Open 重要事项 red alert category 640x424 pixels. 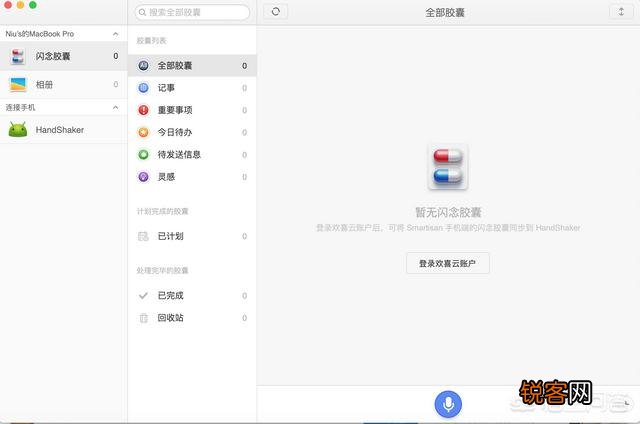192,110
